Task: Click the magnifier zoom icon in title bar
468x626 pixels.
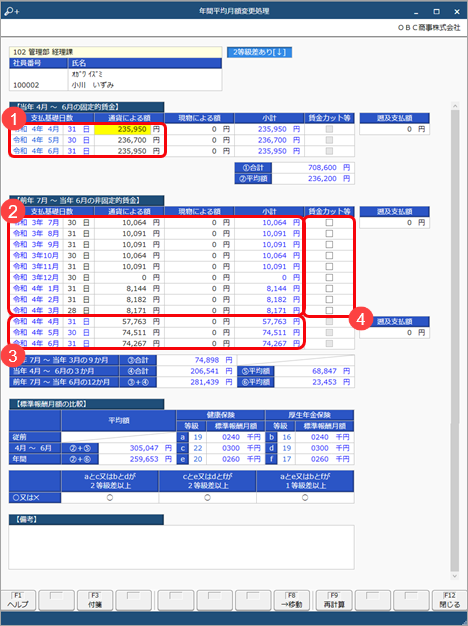Action: (x=11, y=11)
